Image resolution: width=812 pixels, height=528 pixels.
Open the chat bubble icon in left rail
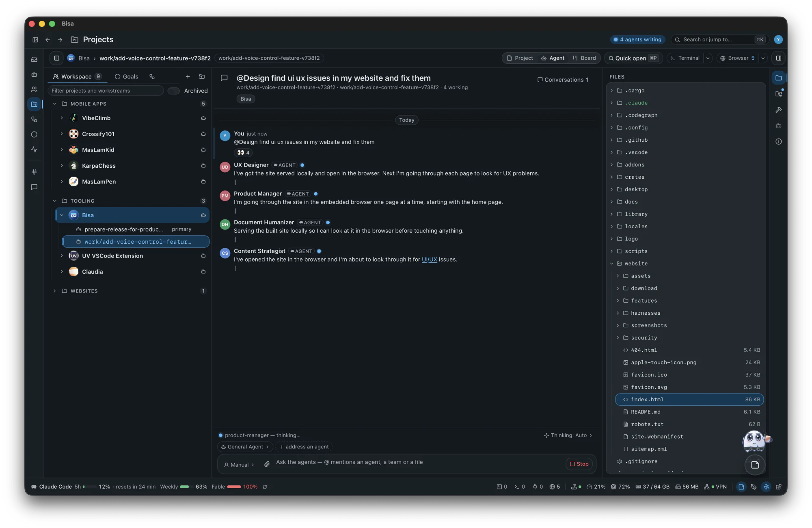(x=34, y=187)
